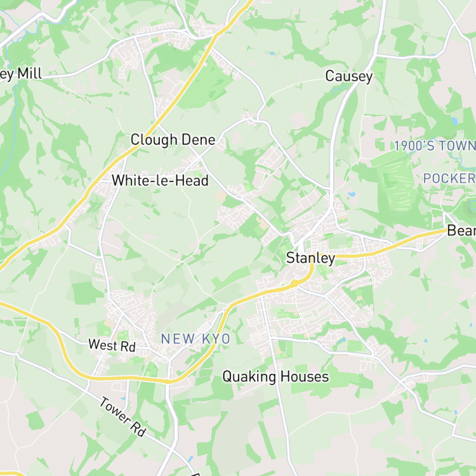476x476 pixels.
Task: Click the White-le-Head place label
Action: pyautogui.click(x=160, y=180)
